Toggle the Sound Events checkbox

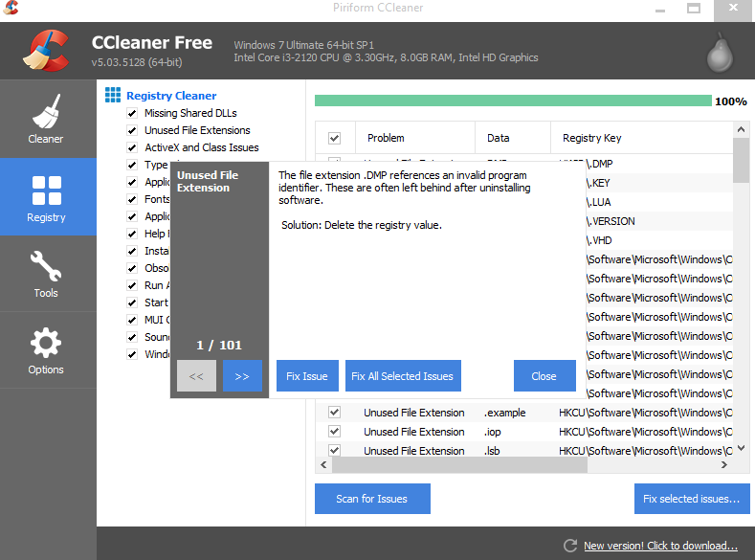(132, 337)
